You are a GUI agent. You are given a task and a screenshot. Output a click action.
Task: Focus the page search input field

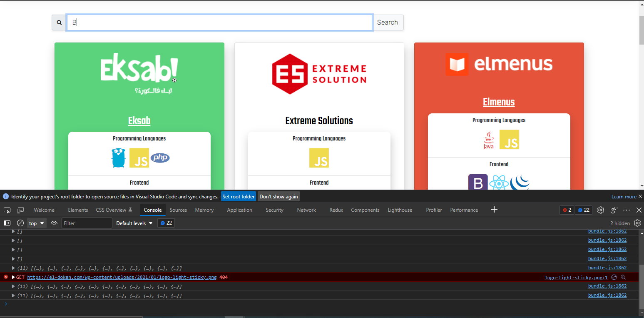click(x=219, y=23)
